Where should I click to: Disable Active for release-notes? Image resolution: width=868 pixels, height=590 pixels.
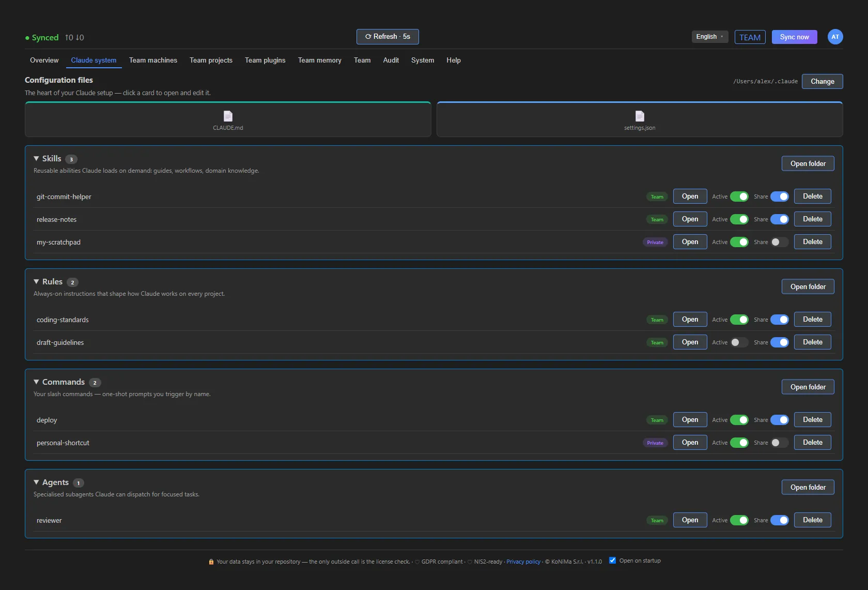[x=739, y=219]
